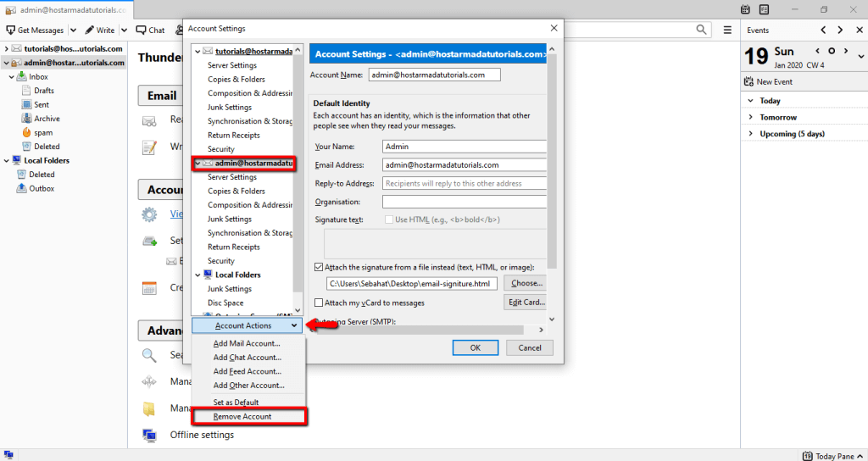The image size is (868, 461).
Task: Enable Attach my vCard to messages
Action: point(319,303)
